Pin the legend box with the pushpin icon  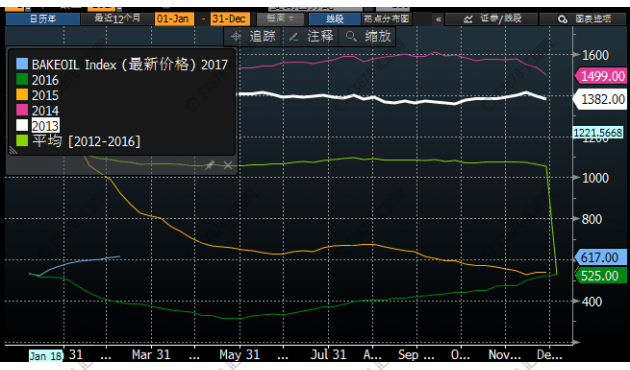209,165
